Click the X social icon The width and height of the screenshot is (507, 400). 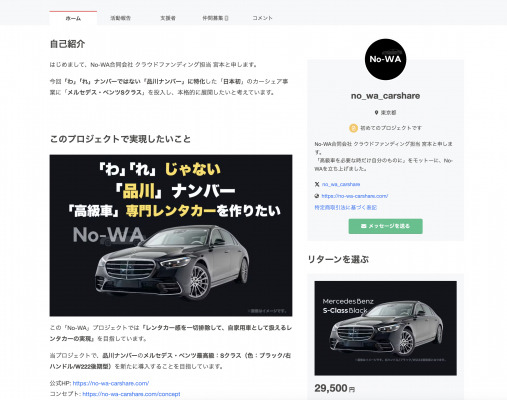(x=317, y=184)
